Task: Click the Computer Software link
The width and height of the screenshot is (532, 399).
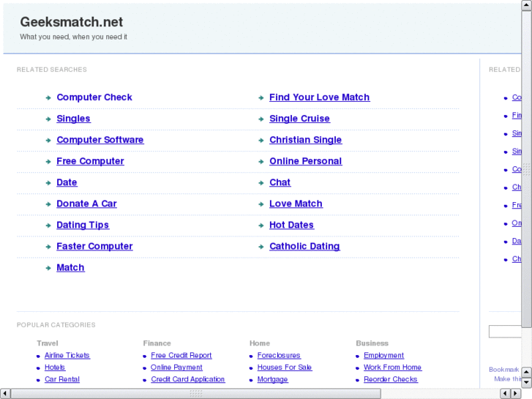Action: pyautogui.click(x=100, y=140)
